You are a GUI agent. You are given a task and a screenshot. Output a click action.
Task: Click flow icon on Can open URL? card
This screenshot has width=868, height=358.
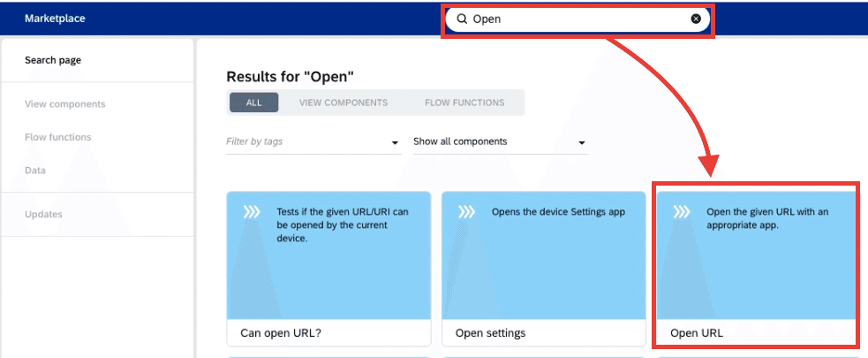click(x=251, y=211)
